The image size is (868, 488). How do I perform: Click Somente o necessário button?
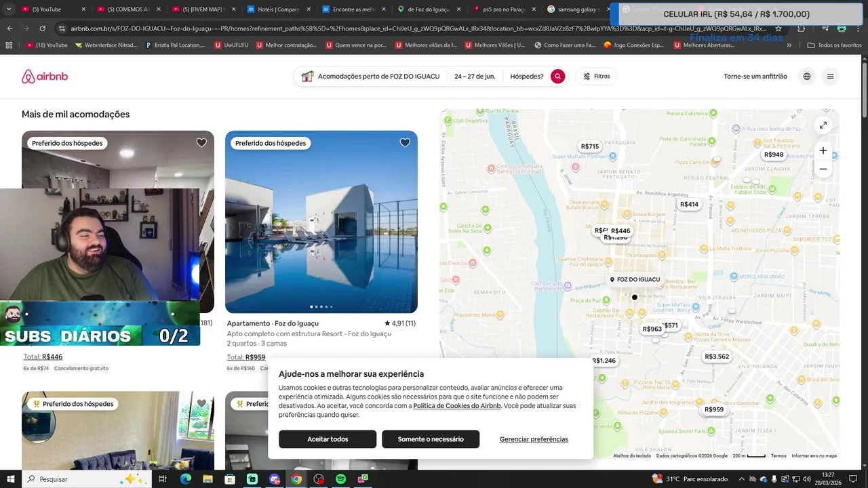point(431,439)
